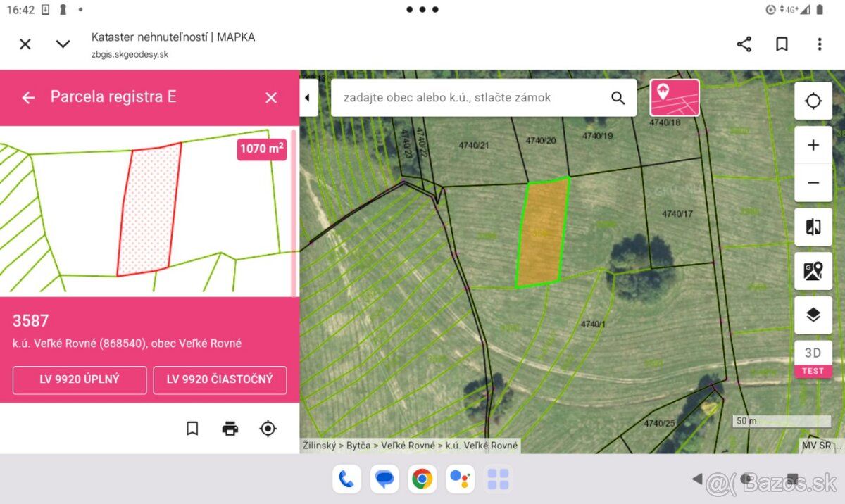Viewport: 845px width, 504px height.
Task: Close the browser tab with X
Action: click(25, 44)
